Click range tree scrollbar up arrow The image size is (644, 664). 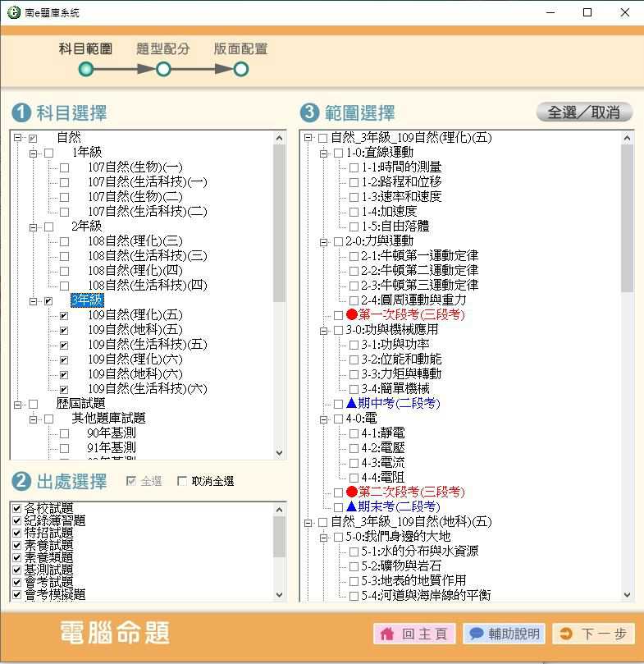click(x=627, y=138)
